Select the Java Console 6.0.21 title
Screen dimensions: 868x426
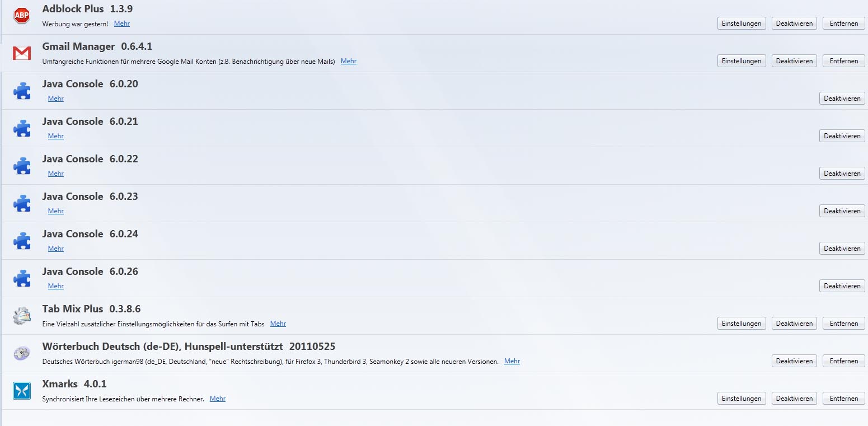tap(90, 121)
